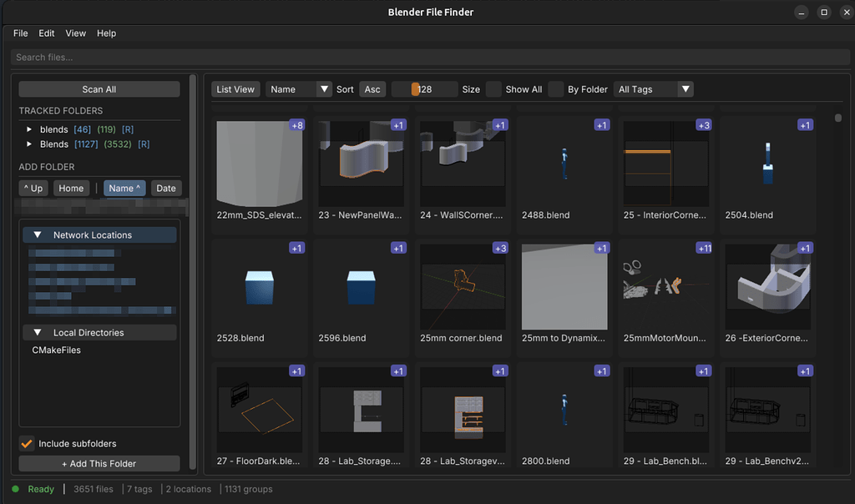The width and height of the screenshot is (855, 504).
Task: Click the +1 badge on 29 - Lab_Benchv2 card
Action: 805,371
